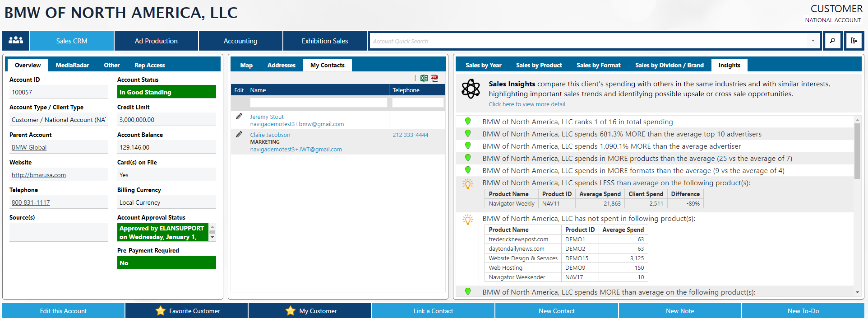
Task: Expand the Account Quick Search dropdown
Action: coord(813,41)
